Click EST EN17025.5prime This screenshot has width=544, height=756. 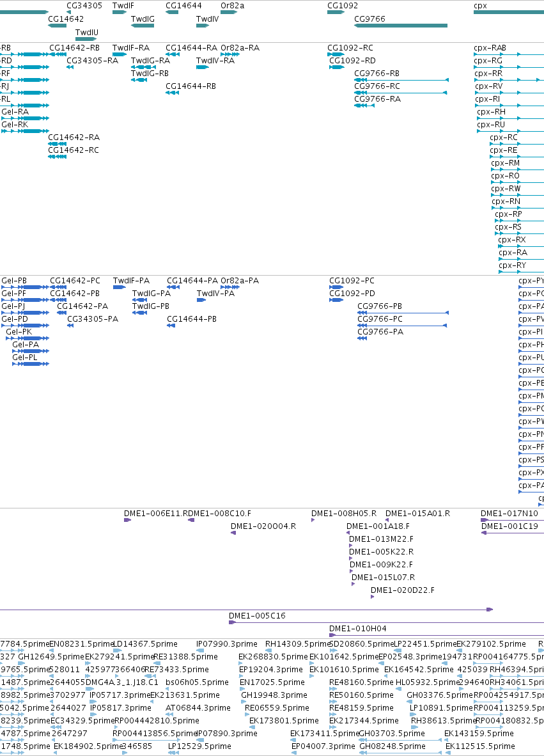pos(272,682)
